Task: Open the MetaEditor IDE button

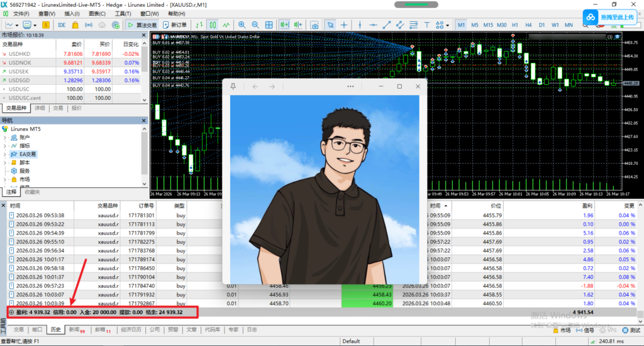Action: (62, 25)
